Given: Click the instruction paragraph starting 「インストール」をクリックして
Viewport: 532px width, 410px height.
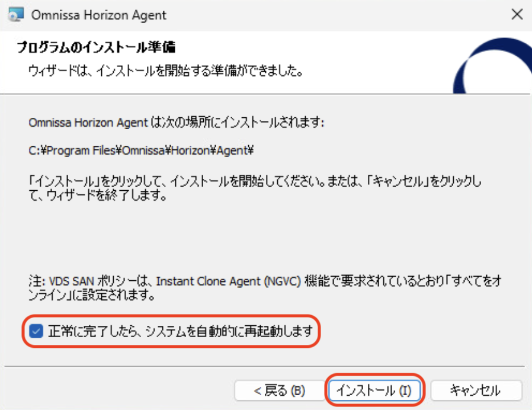Looking at the screenshot, I should (255, 188).
